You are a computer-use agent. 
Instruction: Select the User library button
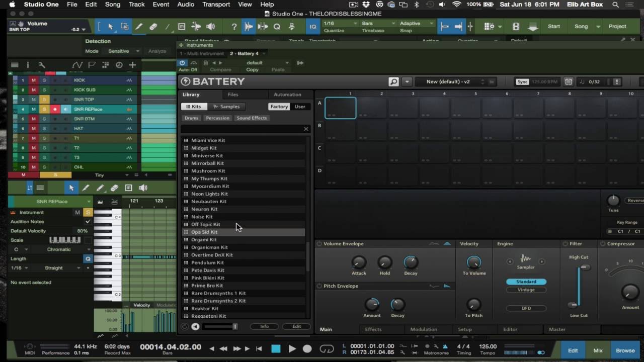(300, 107)
